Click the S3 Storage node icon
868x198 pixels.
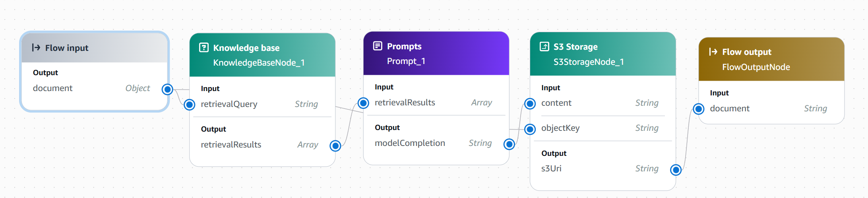click(x=544, y=47)
